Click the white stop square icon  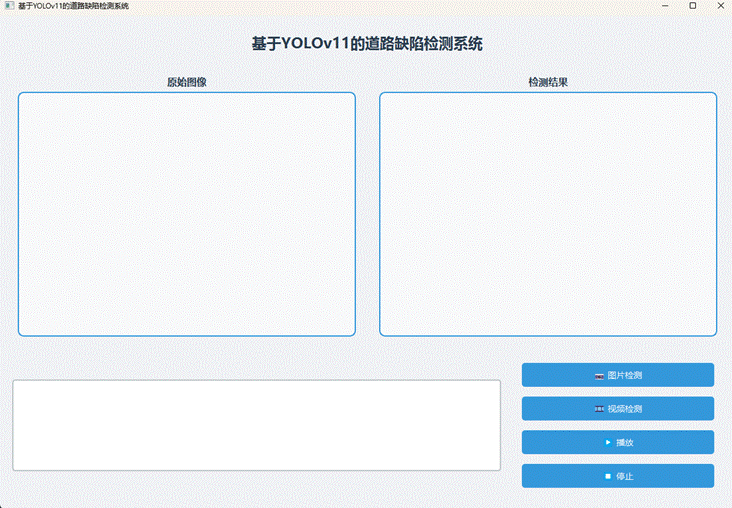coord(608,476)
